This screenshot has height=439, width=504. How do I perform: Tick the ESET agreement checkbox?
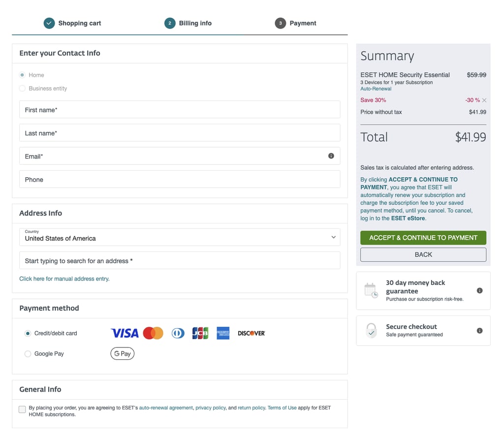[x=22, y=409]
